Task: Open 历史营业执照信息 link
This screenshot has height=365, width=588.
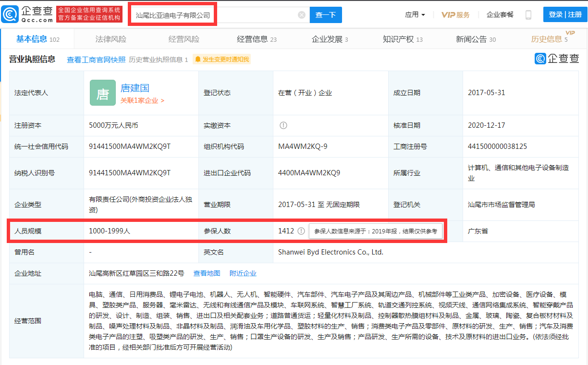Action: click(x=159, y=60)
